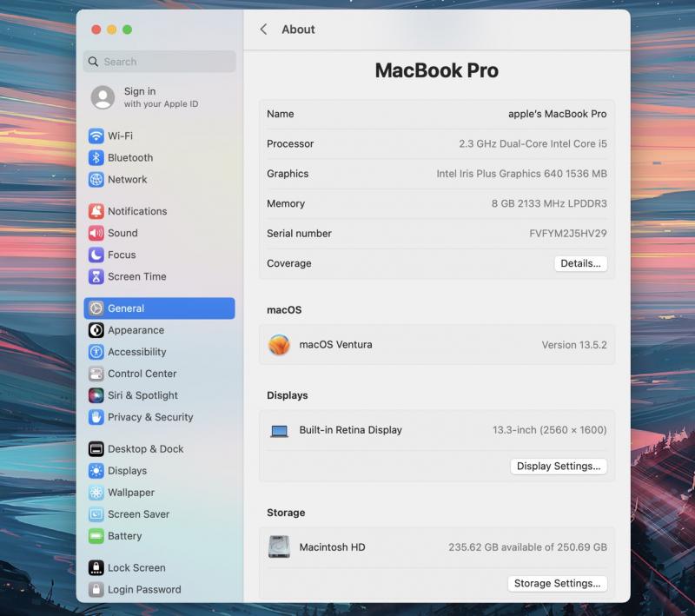Click the Privacy & Security hand icon
The width and height of the screenshot is (695, 616).
pos(96,416)
